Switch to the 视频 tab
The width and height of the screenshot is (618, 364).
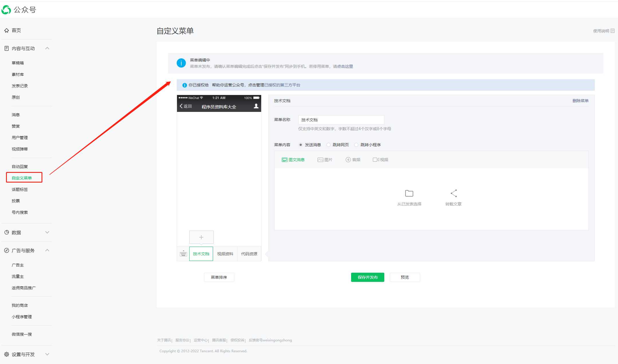coord(380,160)
